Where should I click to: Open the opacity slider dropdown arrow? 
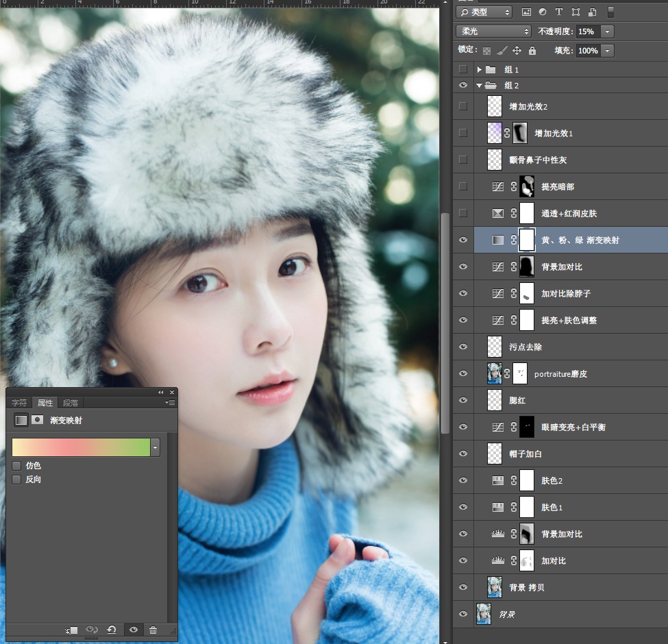607,32
